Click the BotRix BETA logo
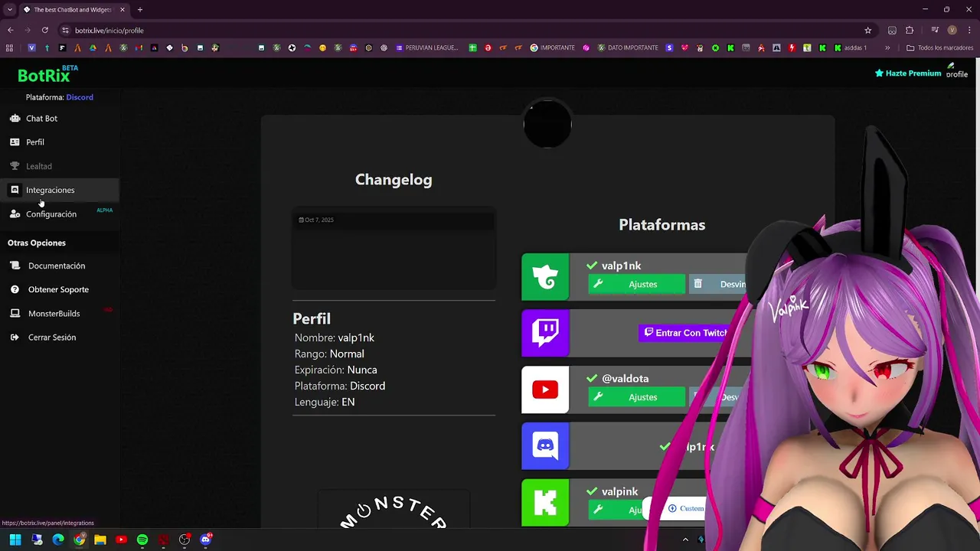Viewport: 980px width, 551px height. 47,74
